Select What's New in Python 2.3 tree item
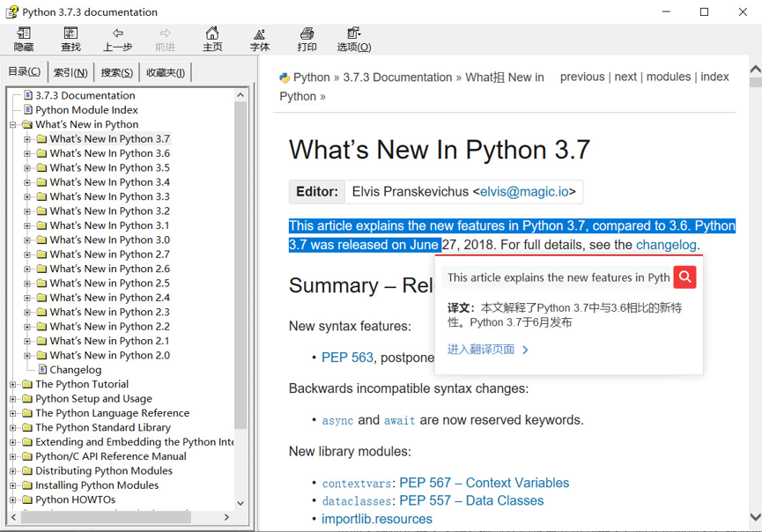This screenshot has height=532, width=762. coord(110,312)
